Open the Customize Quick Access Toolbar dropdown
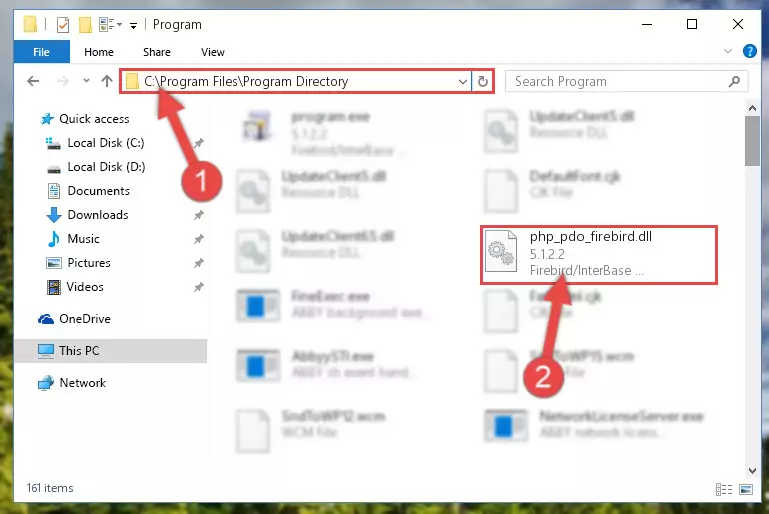 (133, 26)
